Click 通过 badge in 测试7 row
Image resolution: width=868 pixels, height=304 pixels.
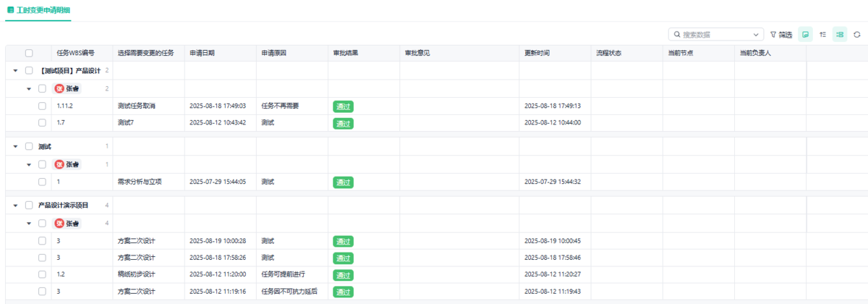pyautogui.click(x=343, y=124)
